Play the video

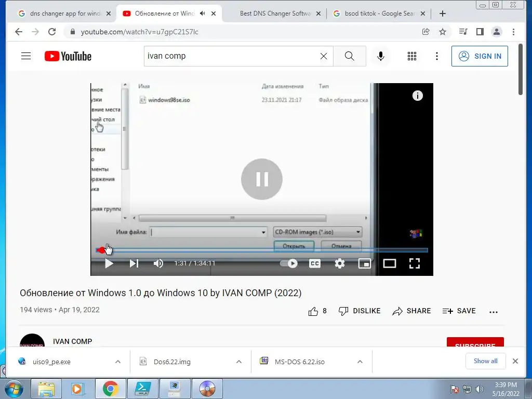(x=109, y=263)
